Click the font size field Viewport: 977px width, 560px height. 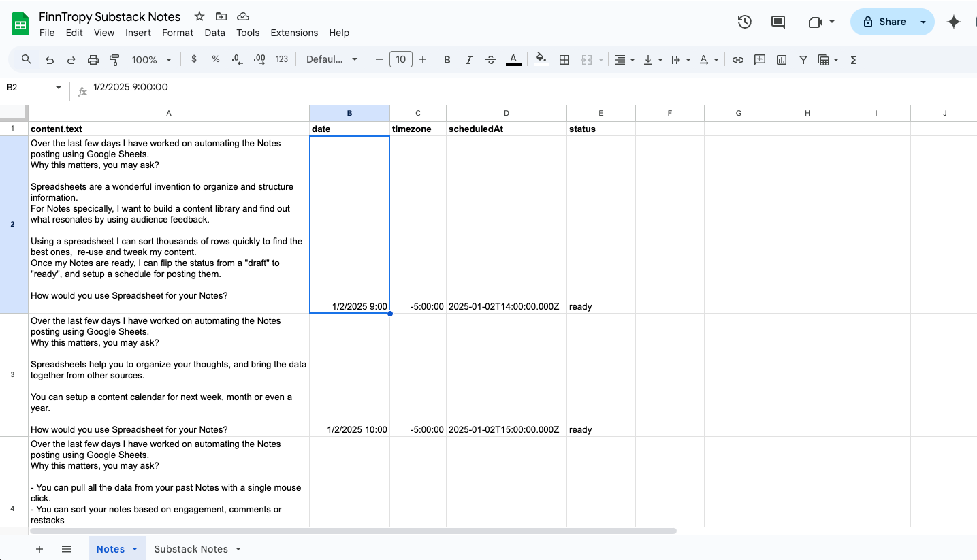pyautogui.click(x=401, y=59)
